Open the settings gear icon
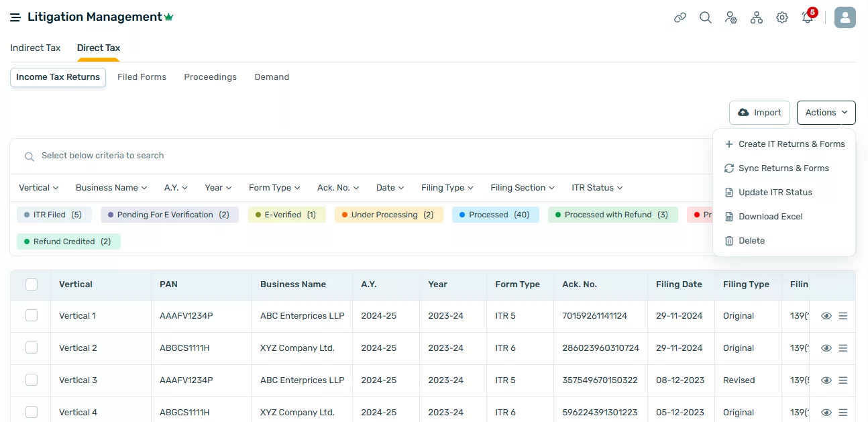 (782, 17)
